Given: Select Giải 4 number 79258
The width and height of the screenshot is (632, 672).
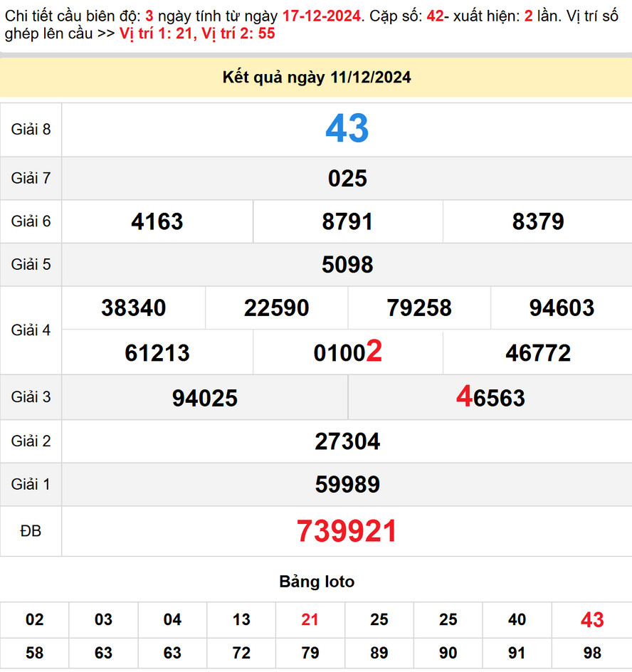Looking at the screenshot, I should [x=419, y=308].
